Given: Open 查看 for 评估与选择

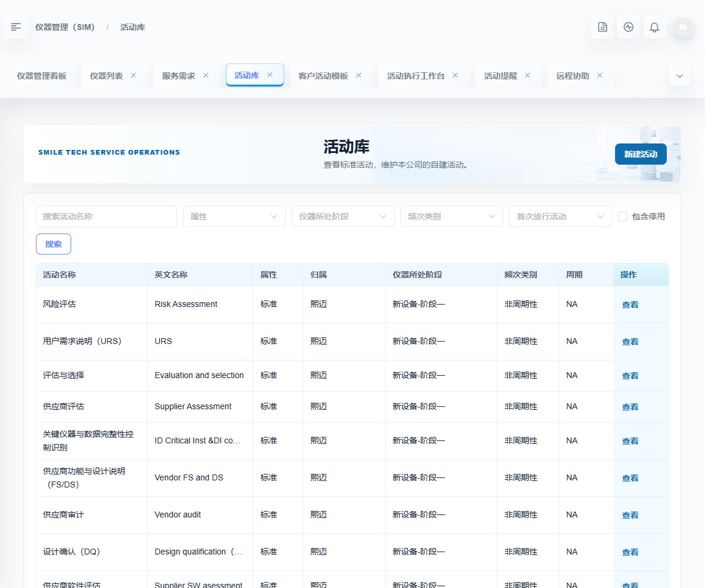Looking at the screenshot, I should pyautogui.click(x=630, y=375).
